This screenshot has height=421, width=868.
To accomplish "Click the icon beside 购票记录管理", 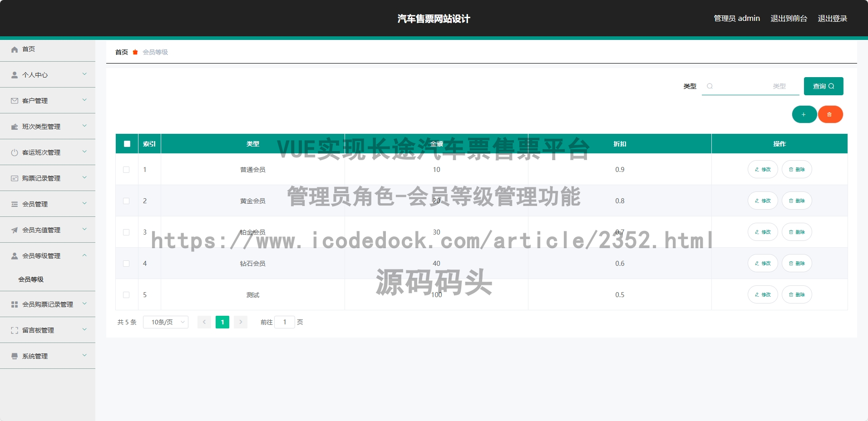I will (x=15, y=178).
